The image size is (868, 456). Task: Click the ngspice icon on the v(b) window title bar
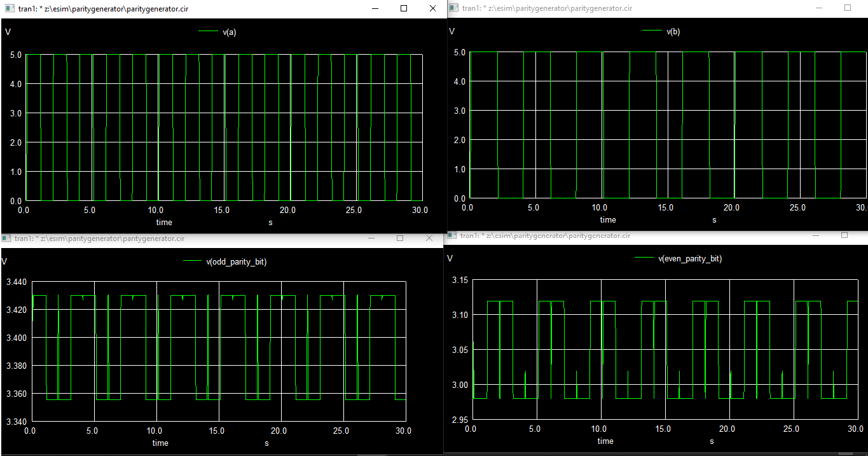[x=453, y=8]
